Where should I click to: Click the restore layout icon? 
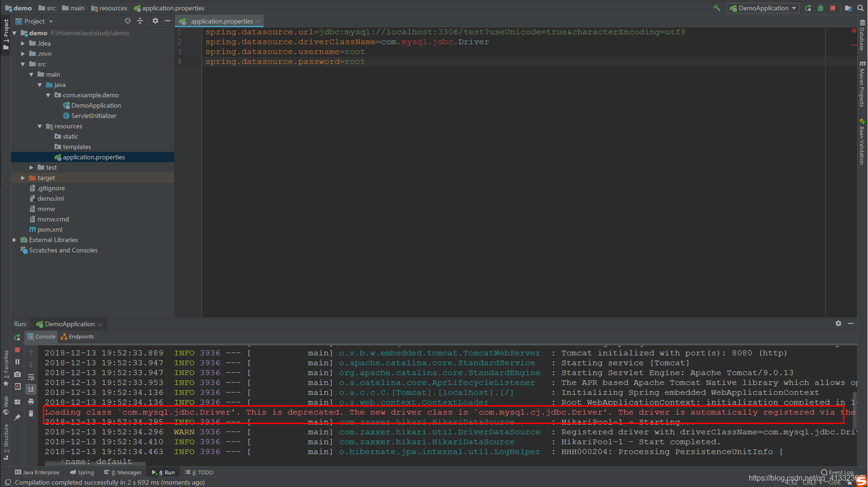point(17,402)
